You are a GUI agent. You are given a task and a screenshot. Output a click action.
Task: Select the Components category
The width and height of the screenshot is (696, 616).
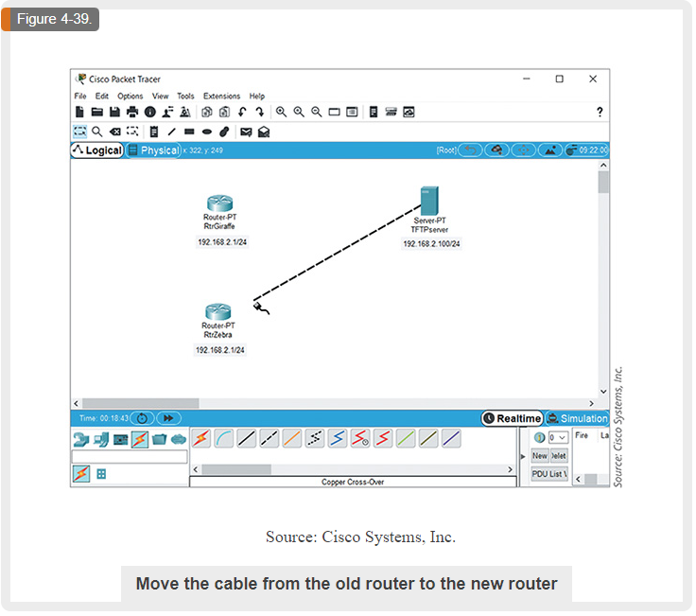(121, 440)
